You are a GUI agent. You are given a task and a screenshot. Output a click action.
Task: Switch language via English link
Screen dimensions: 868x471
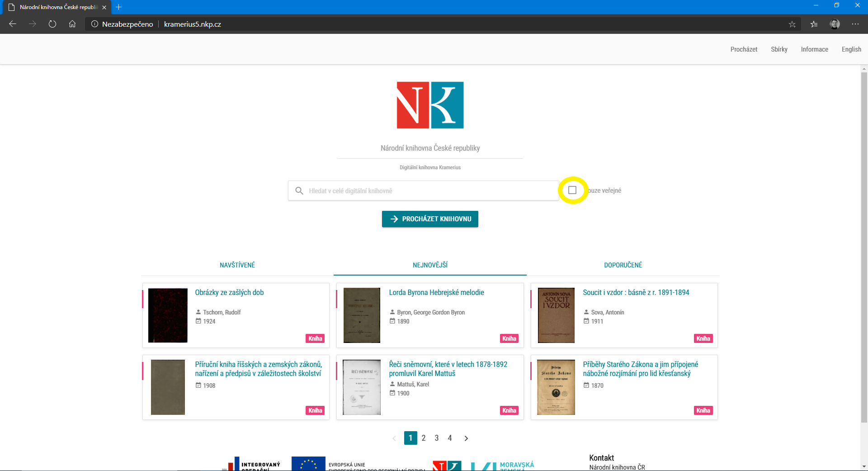[x=851, y=49]
